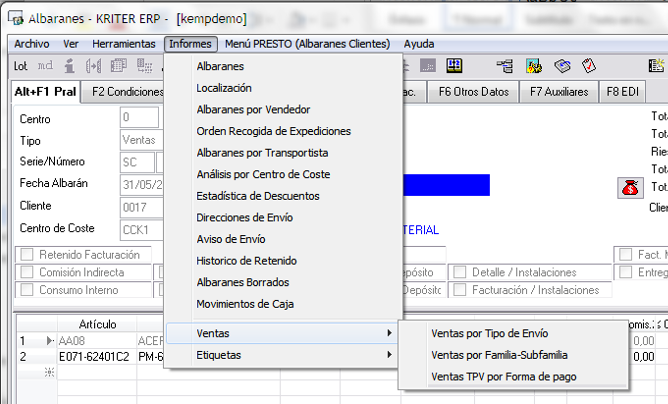Viewport: 668px width, 404px height.
Task: Open the hierarchy tree toolbar icon
Action: [505, 66]
